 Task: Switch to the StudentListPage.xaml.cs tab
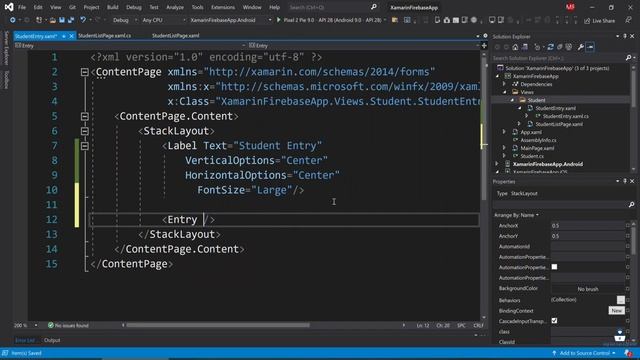104,36
